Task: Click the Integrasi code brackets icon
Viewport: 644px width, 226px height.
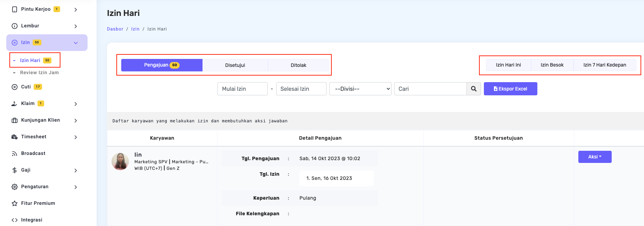Action: pos(15,220)
